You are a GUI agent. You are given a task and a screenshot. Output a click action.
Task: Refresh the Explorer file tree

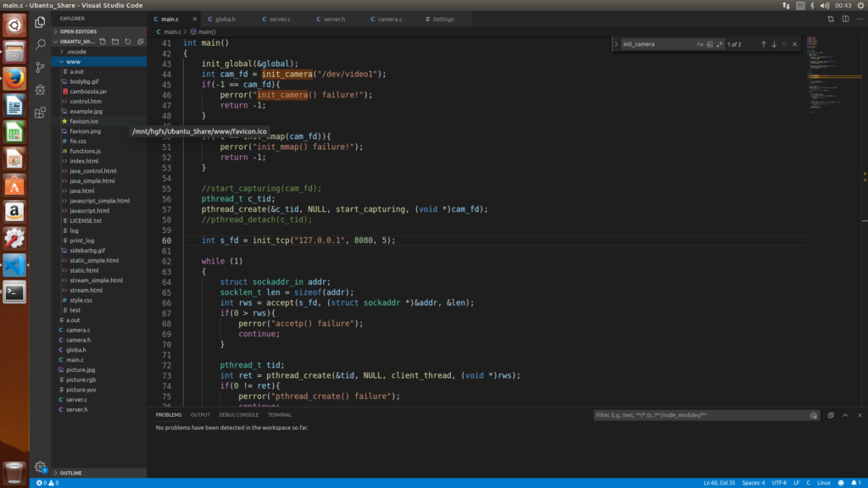128,41
